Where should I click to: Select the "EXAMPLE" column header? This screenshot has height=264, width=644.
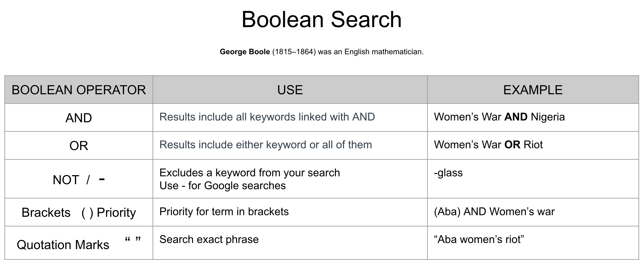click(533, 90)
